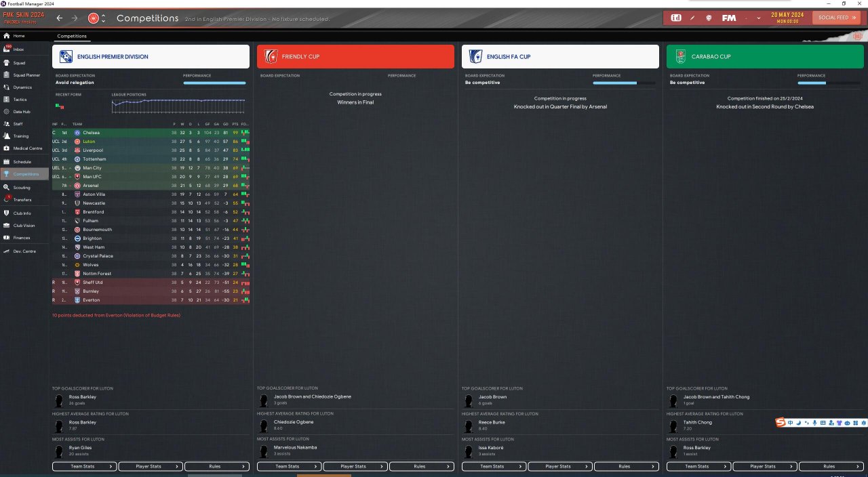Screen dimensions: 868x477
Task: Open the Transfers section
Action: point(24,200)
